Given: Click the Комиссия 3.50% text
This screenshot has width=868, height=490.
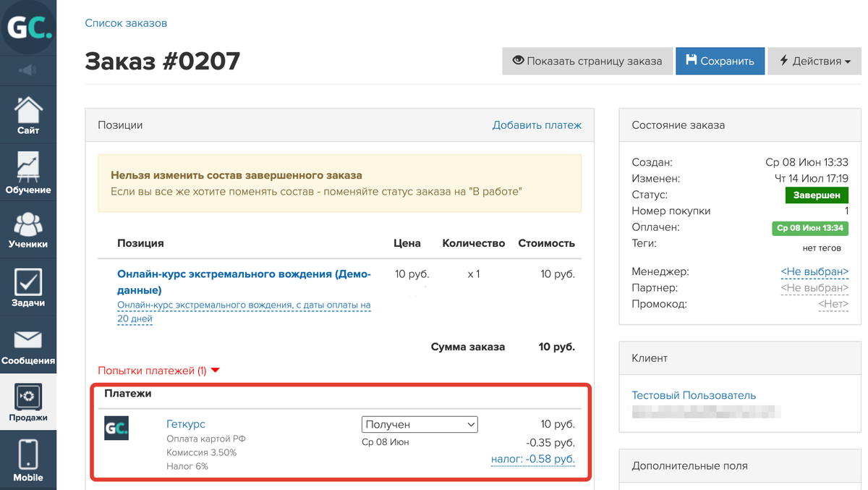Looking at the screenshot, I should tap(201, 452).
